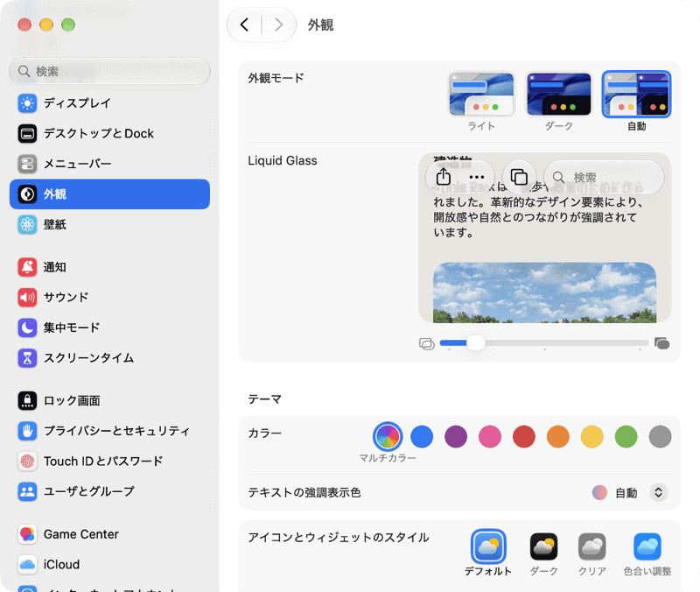Go forward with the right chevron

coord(279,25)
